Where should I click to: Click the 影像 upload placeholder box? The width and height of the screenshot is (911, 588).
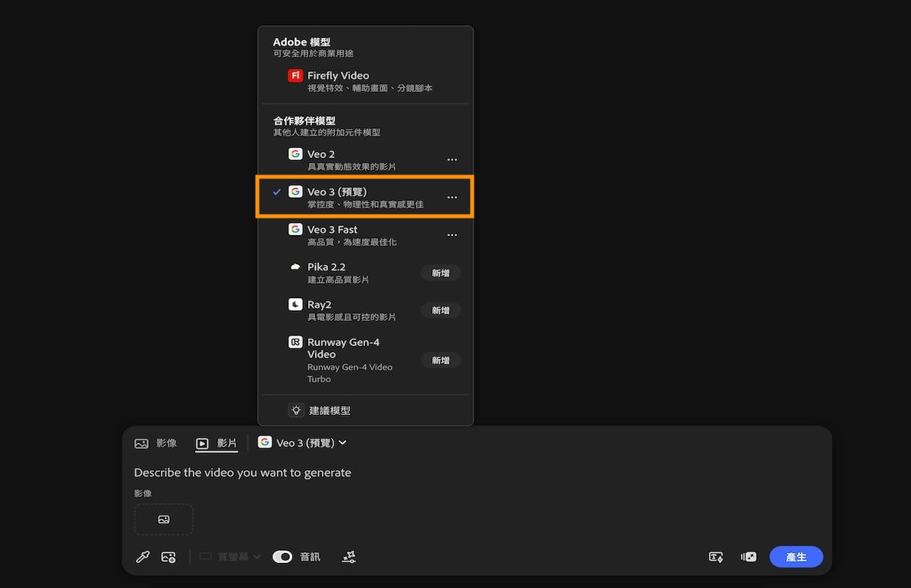pyautogui.click(x=164, y=520)
